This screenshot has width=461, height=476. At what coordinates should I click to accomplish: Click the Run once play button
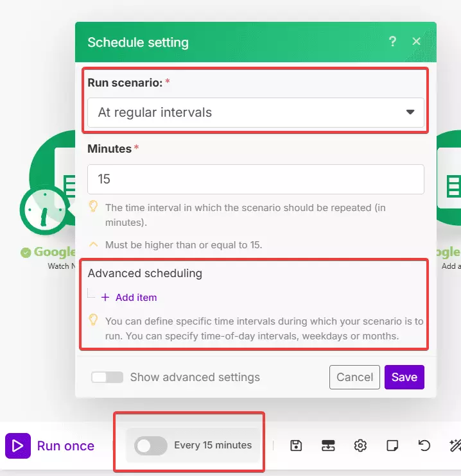(x=17, y=446)
